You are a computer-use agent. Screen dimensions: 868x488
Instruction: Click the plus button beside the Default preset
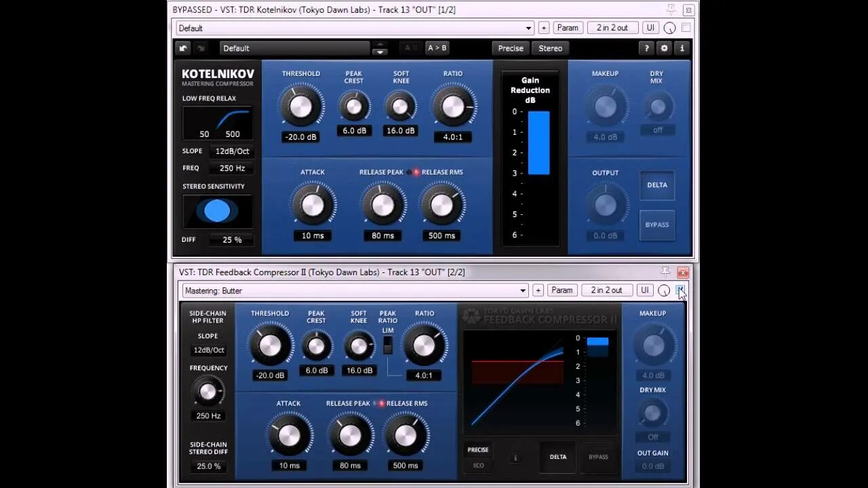click(x=543, y=28)
